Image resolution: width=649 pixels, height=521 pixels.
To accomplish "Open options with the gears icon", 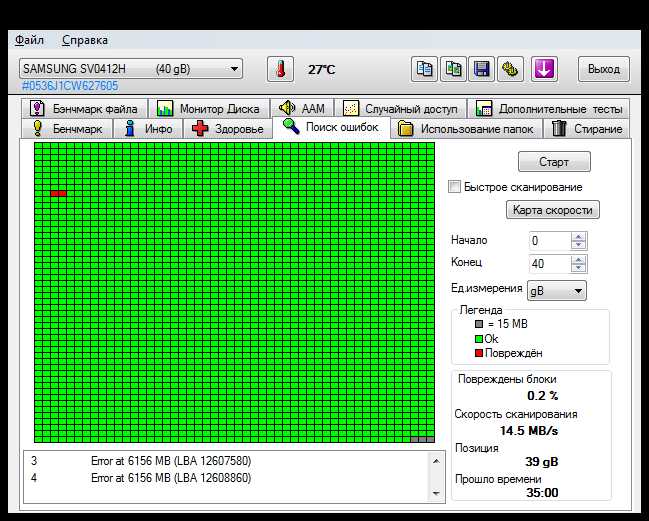I will tap(510, 69).
